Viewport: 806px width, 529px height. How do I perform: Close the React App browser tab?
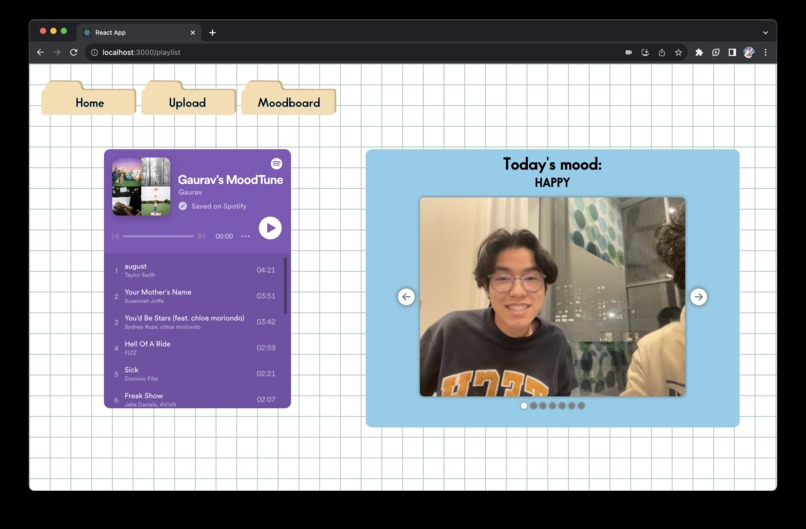tap(193, 32)
